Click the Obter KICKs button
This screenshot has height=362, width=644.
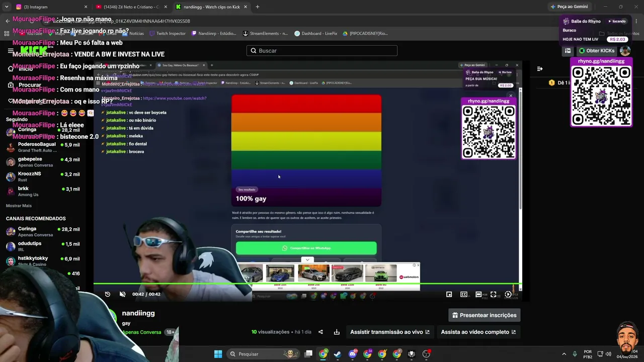[597, 51]
